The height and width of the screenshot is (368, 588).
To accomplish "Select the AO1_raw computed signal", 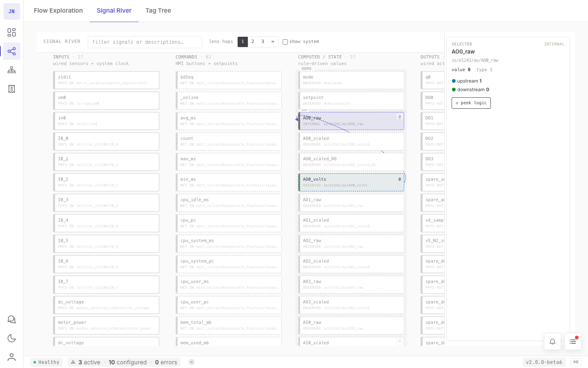I will click(x=351, y=203).
